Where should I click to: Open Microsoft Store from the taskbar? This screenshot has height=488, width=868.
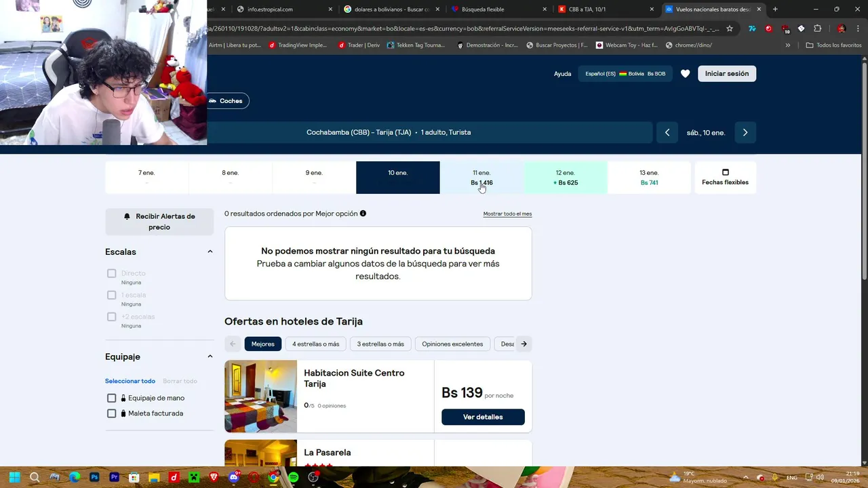(x=134, y=477)
